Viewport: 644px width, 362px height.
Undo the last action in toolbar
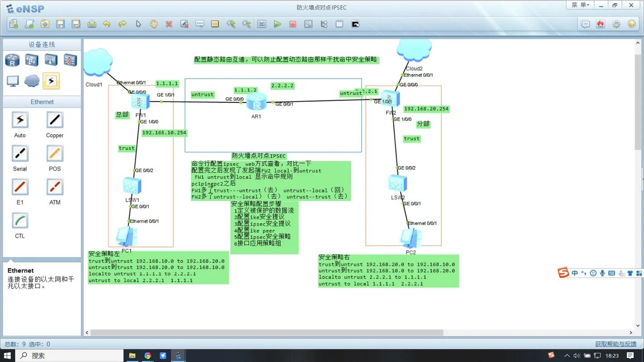point(107,24)
